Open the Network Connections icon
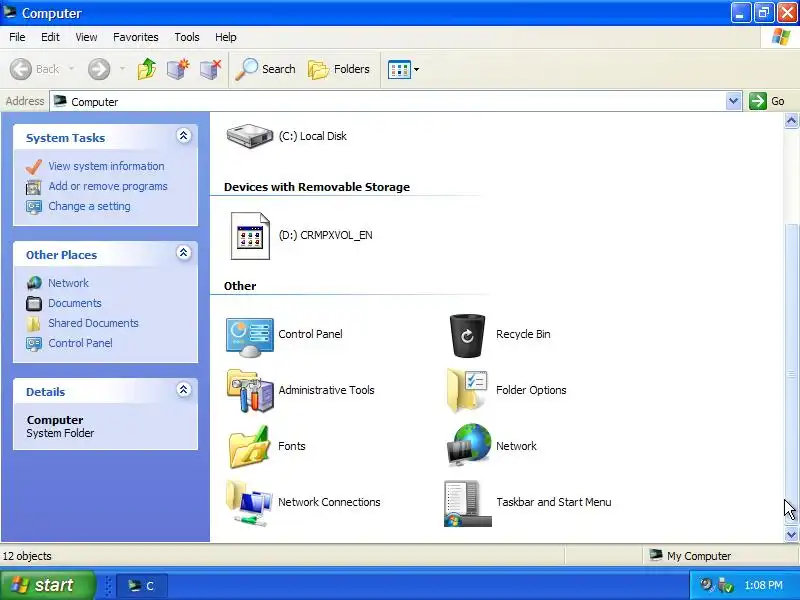Image resolution: width=800 pixels, height=600 pixels. click(x=249, y=503)
